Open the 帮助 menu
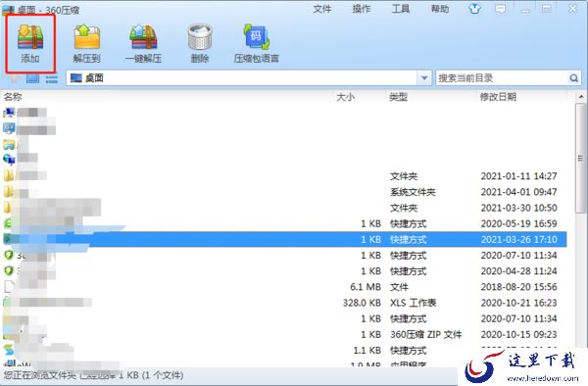This screenshot has height=386, width=588. tap(440, 9)
